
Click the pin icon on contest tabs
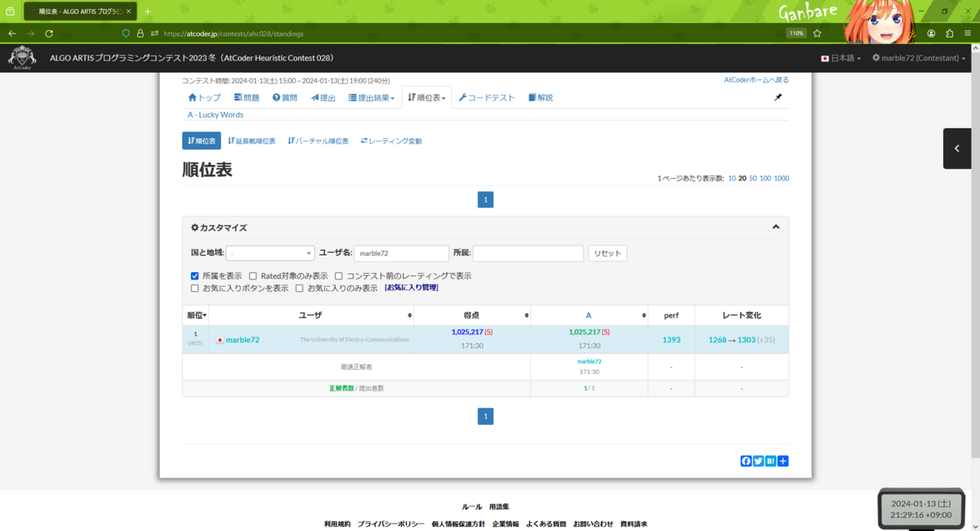coord(778,97)
